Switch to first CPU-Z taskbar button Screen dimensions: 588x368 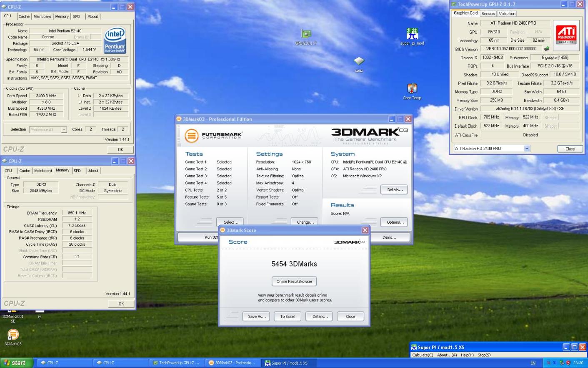(65, 363)
